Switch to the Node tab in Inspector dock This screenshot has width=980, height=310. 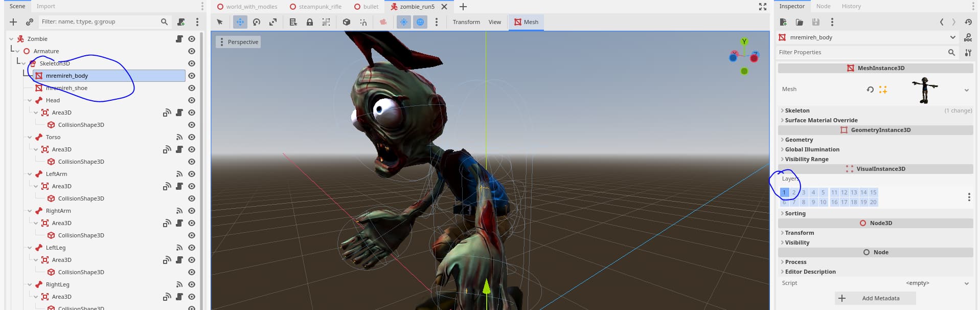[823, 6]
